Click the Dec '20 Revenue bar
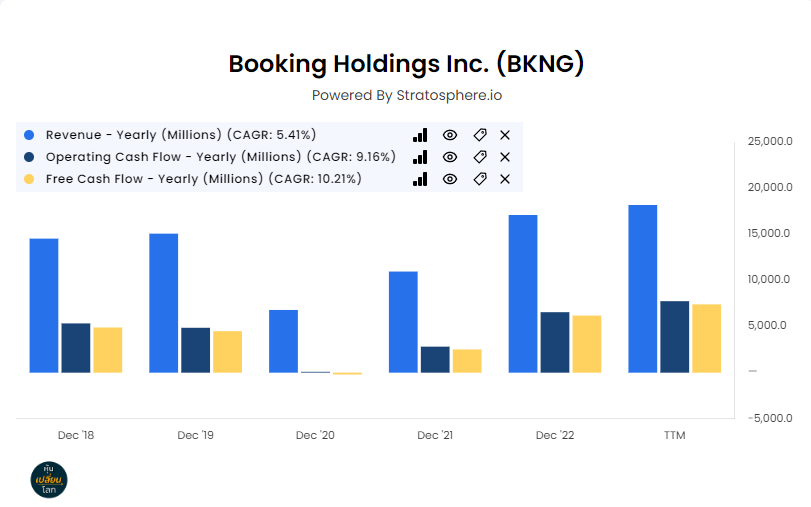 point(283,341)
